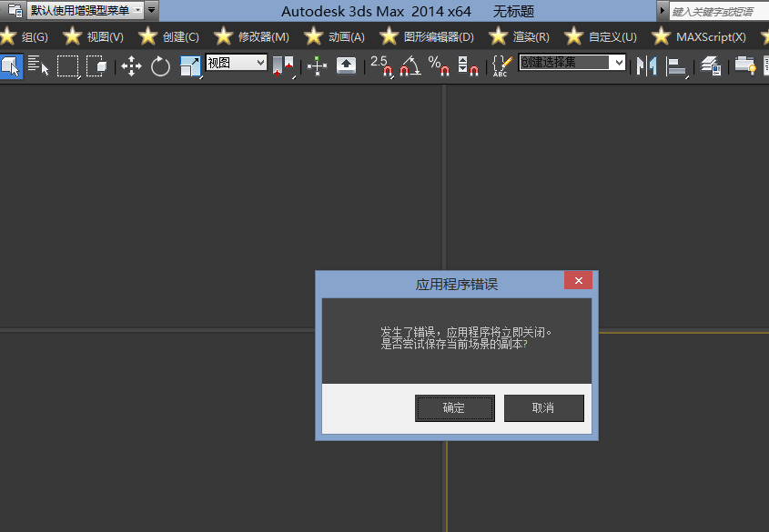
Task: Toggle Percent Snap
Action: pyautogui.click(x=439, y=65)
